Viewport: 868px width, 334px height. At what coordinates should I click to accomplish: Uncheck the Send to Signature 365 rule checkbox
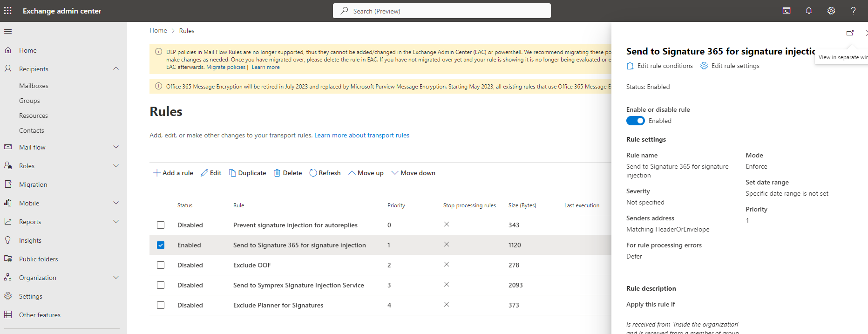(x=161, y=245)
